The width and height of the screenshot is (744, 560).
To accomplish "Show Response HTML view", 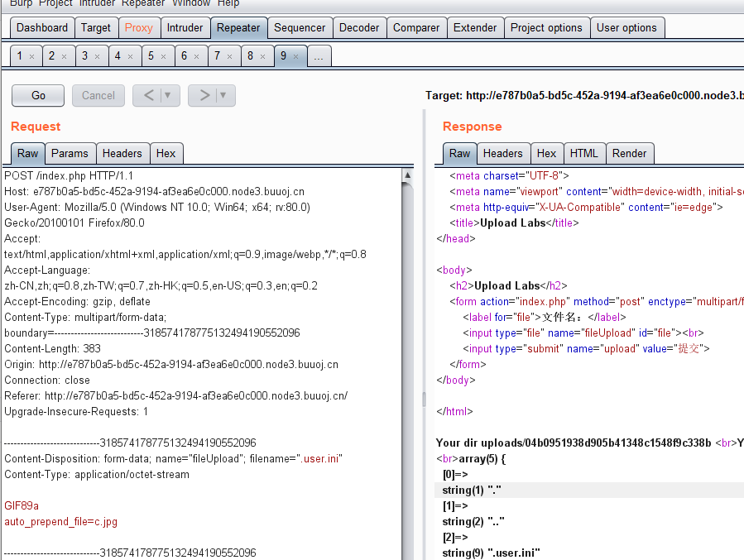I will [584, 154].
